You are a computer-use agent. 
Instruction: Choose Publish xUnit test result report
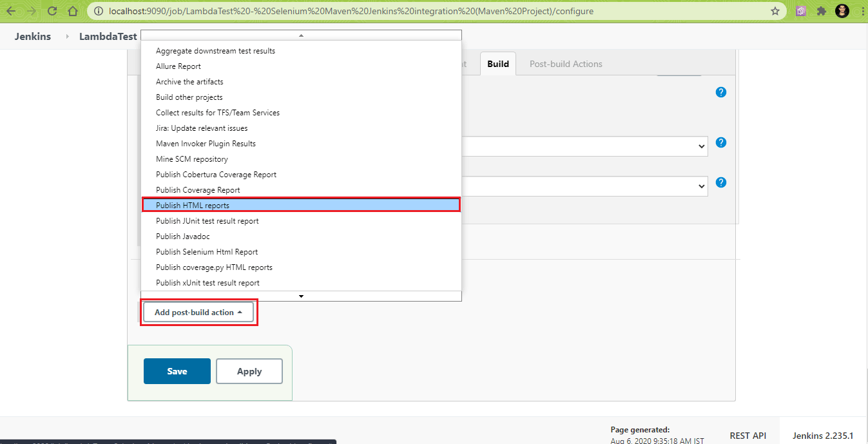point(301,283)
